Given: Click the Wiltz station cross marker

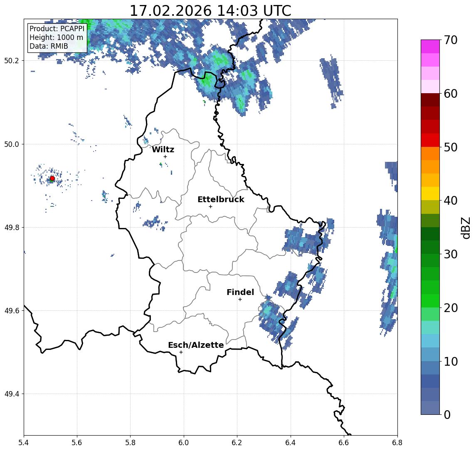Looking at the screenshot, I should [165, 157].
